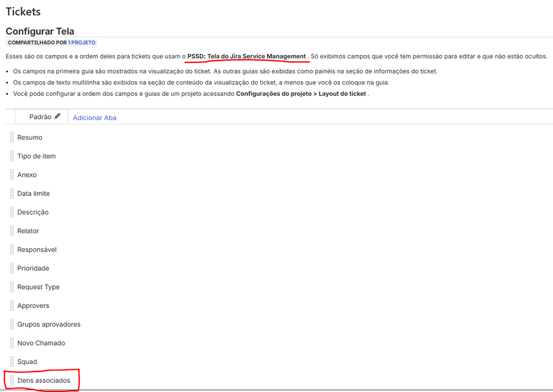This screenshot has height=392, width=553.
Task: Click the drag handle for Novo Chamado
Action: [x=12, y=343]
